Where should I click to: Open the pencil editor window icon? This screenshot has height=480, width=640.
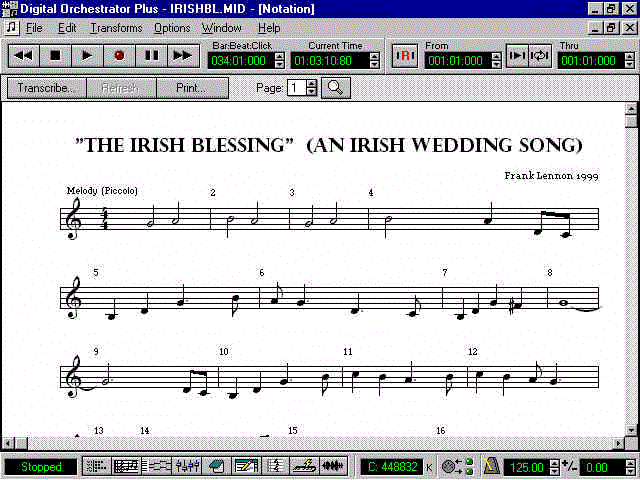click(x=246, y=467)
